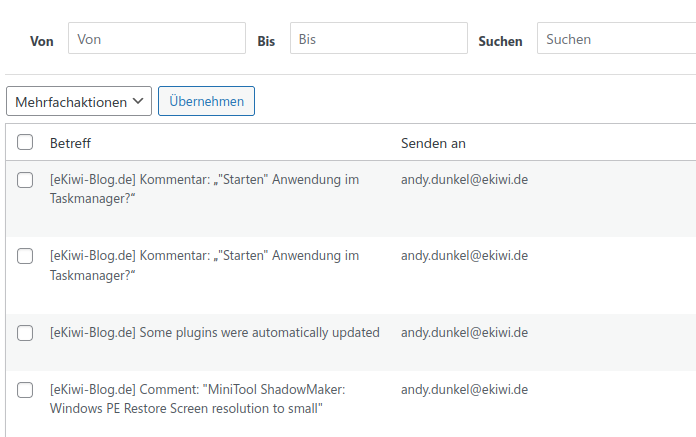Viewport: 696px width, 437px height.
Task: Click the chevron arrow on Mehrfachaktionen
Action: click(138, 101)
